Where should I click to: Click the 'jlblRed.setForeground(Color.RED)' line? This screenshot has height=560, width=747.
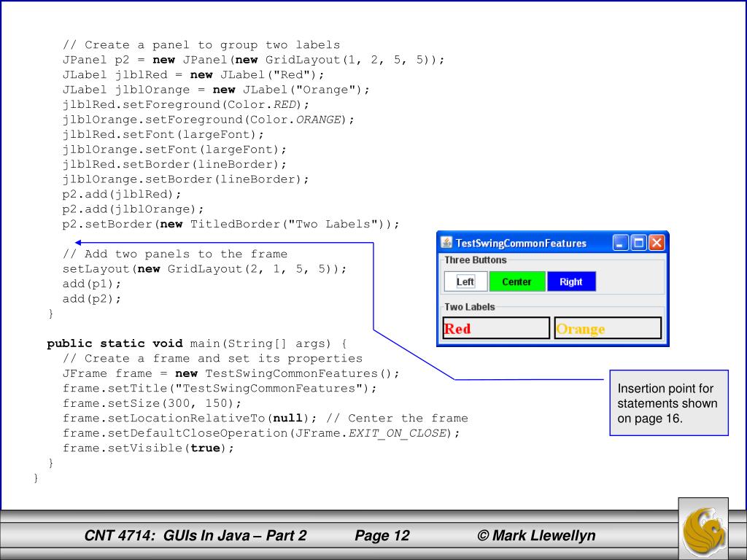point(185,105)
